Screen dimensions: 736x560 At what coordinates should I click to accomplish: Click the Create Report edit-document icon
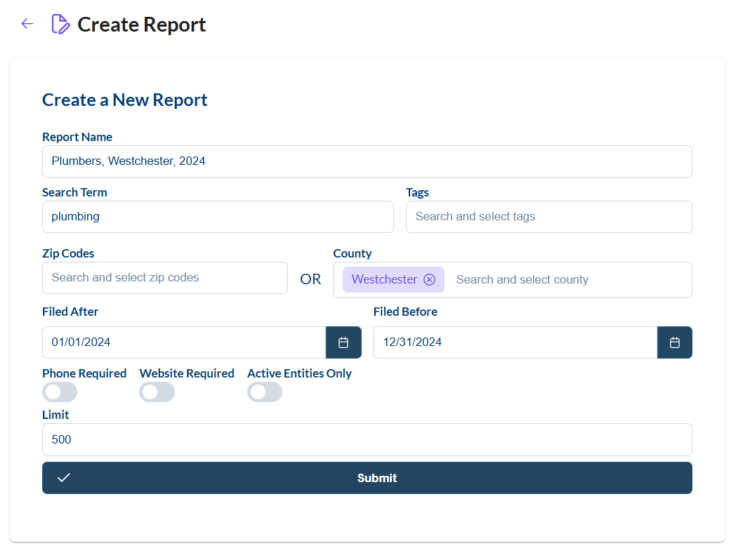[60, 25]
